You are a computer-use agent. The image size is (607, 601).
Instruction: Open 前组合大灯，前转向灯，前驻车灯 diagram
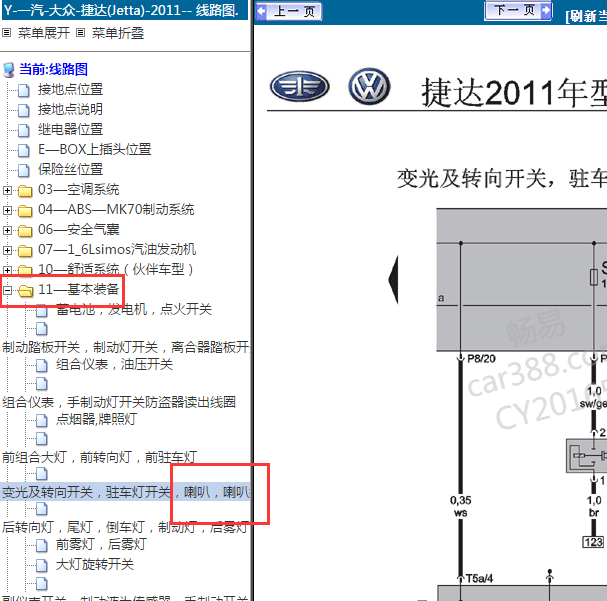99,457
